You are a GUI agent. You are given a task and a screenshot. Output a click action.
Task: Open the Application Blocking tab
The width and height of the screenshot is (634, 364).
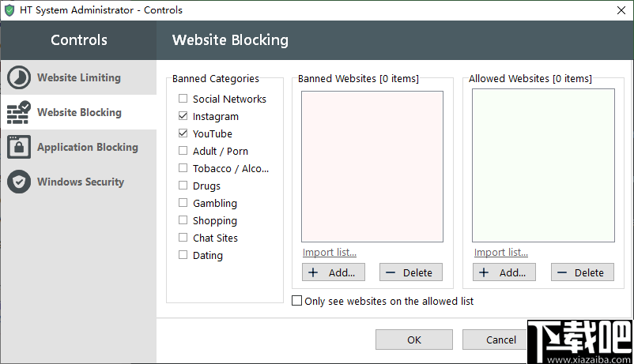click(87, 147)
